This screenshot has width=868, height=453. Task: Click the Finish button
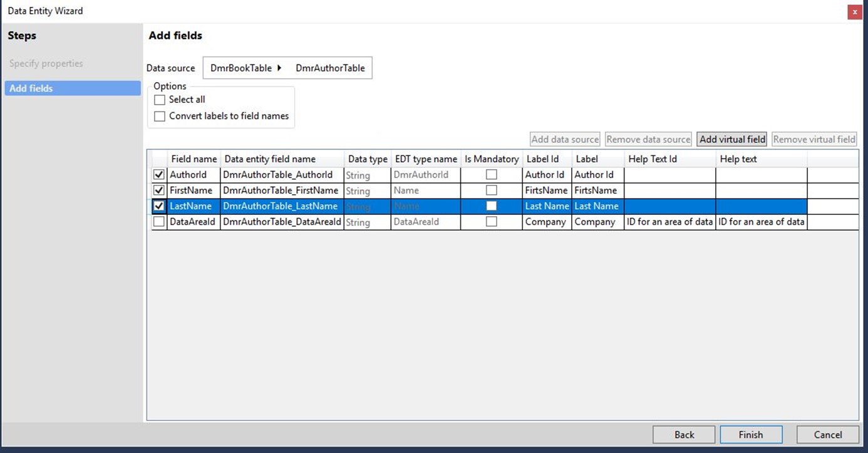pos(751,435)
